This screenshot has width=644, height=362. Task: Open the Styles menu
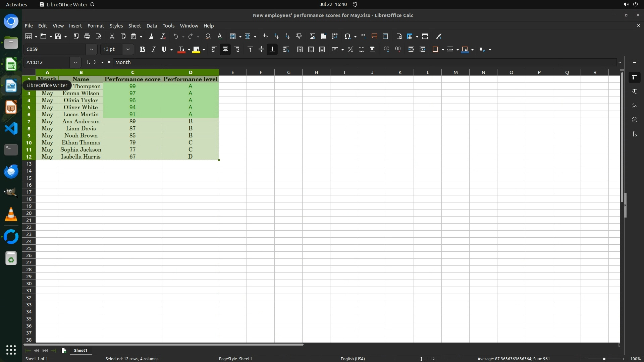(116, 26)
